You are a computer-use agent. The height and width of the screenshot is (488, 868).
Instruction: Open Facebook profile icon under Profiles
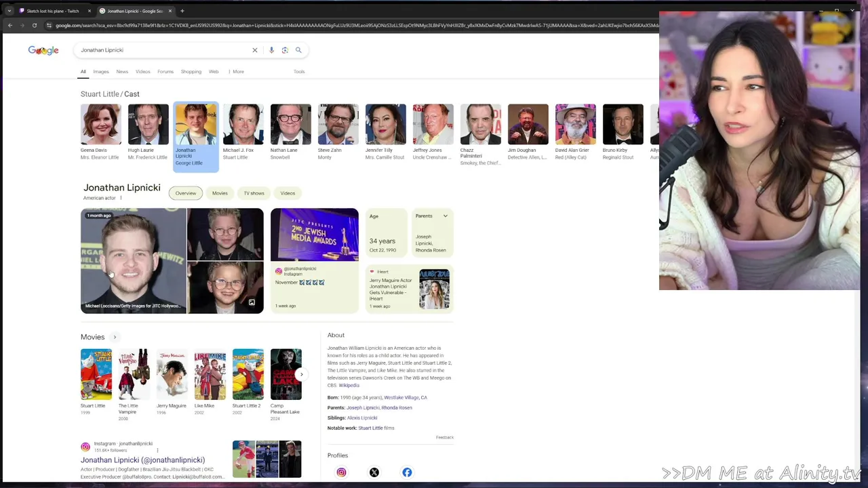pos(407,472)
